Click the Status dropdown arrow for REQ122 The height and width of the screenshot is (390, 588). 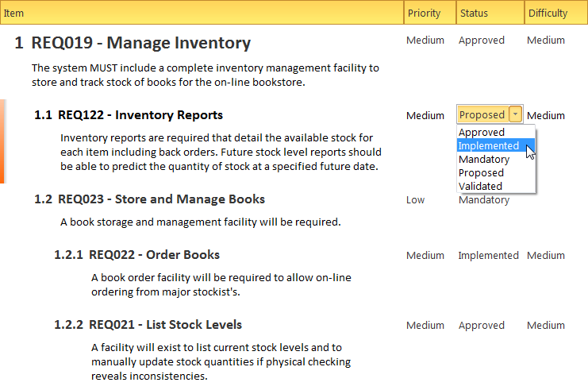point(516,115)
